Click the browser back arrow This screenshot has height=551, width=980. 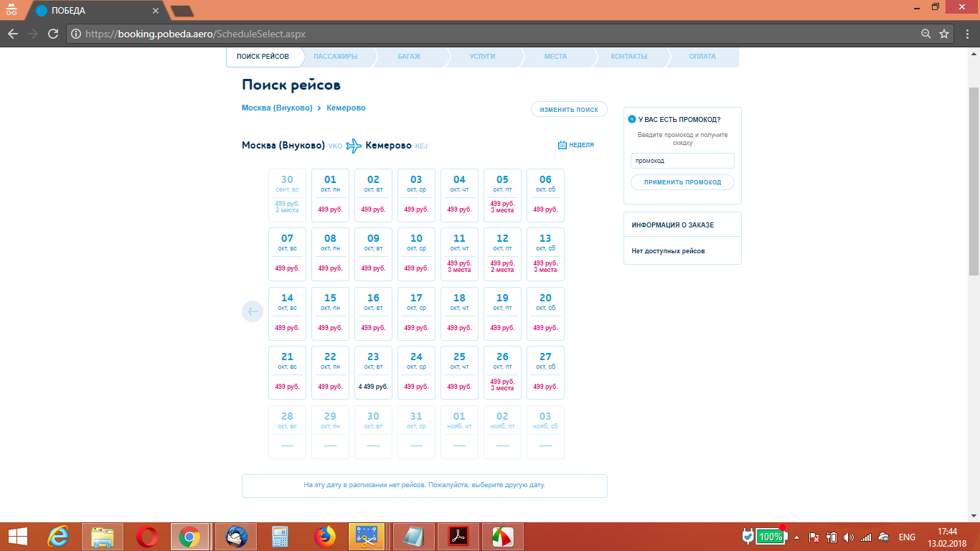click(13, 34)
